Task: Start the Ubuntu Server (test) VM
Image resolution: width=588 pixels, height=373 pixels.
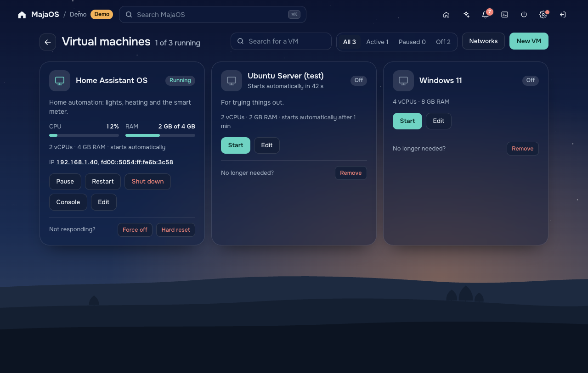Action: pos(236,145)
